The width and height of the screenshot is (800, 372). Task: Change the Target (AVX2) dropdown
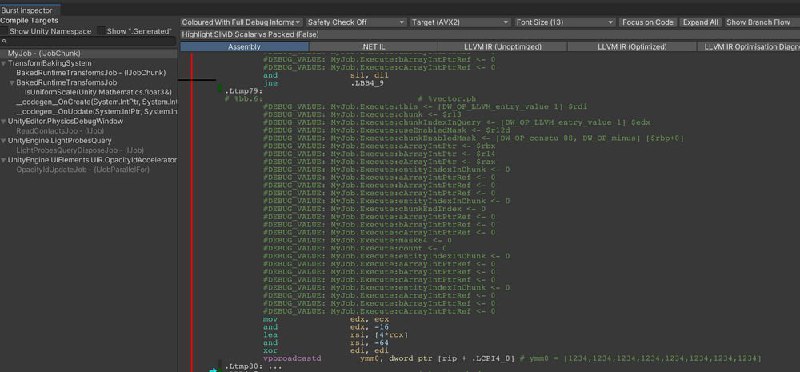460,22
